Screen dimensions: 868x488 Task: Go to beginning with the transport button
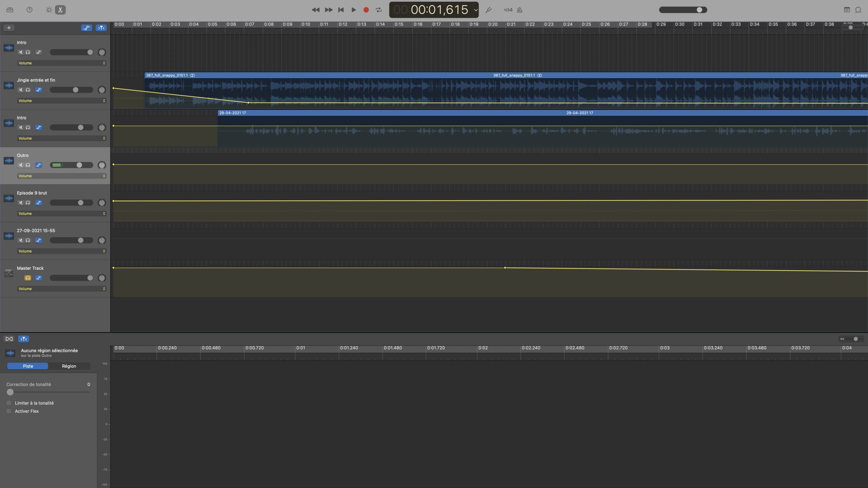(341, 10)
